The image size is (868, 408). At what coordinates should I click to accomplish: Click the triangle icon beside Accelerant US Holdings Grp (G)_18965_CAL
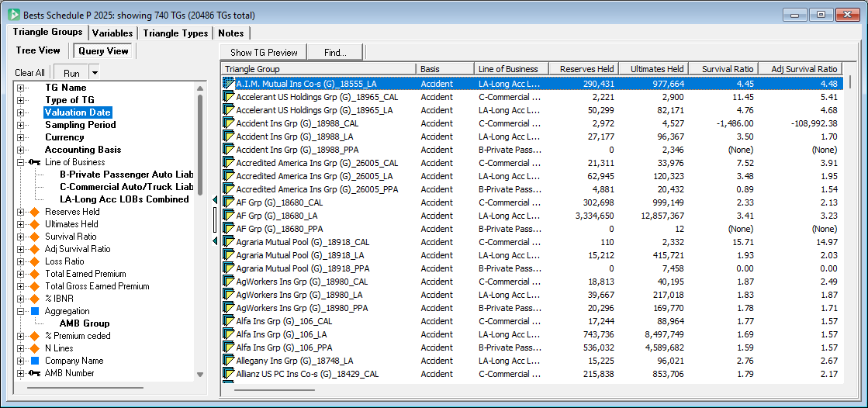tap(229, 97)
